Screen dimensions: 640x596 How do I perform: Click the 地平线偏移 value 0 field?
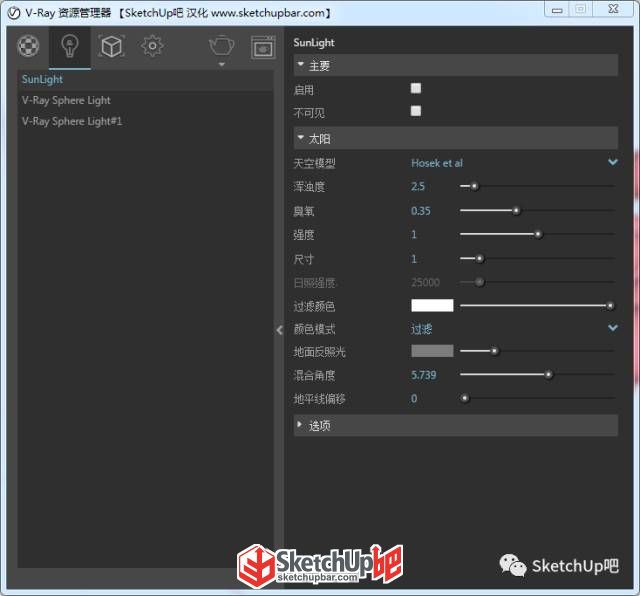[x=414, y=398]
